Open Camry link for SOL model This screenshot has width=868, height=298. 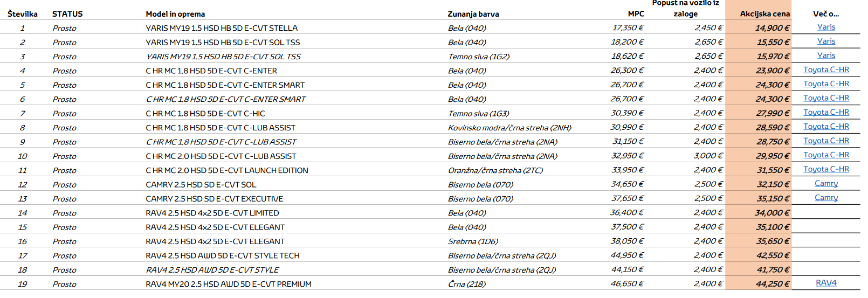(x=826, y=183)
